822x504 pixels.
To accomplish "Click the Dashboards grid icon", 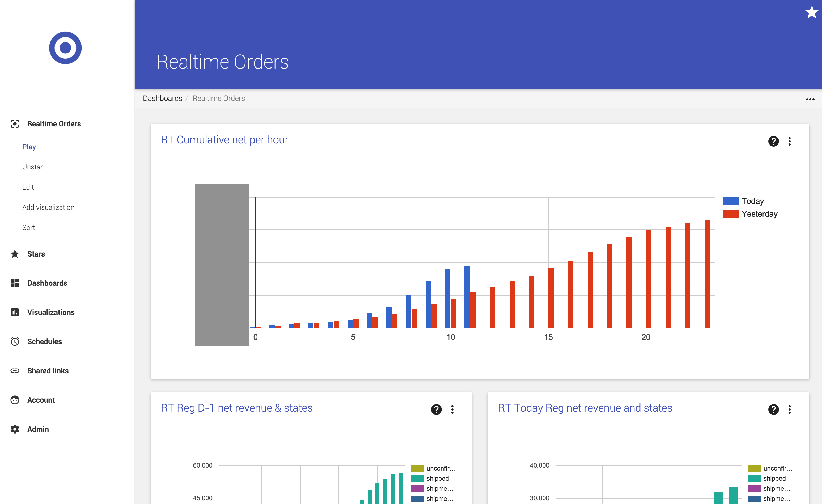I will pos(15,283).
